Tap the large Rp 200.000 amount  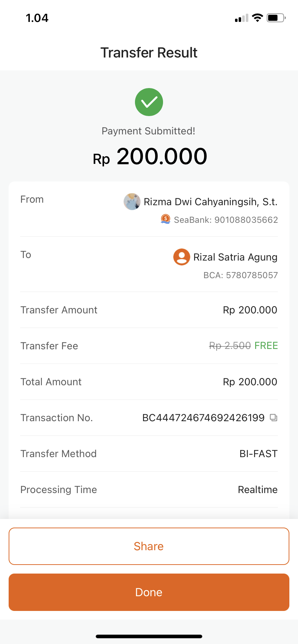[x=150, y=157]
